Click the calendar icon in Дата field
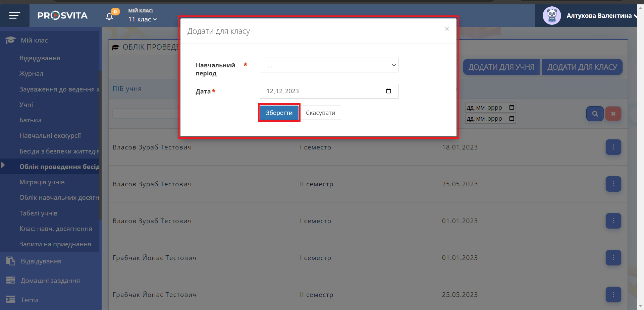This screenshot has height=310, width=644. tap(388, 91)
